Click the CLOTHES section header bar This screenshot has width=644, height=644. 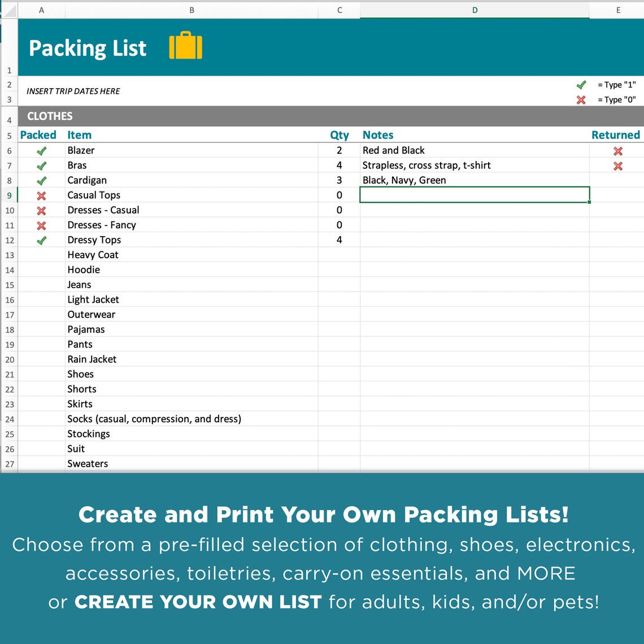tap(169, 116)
